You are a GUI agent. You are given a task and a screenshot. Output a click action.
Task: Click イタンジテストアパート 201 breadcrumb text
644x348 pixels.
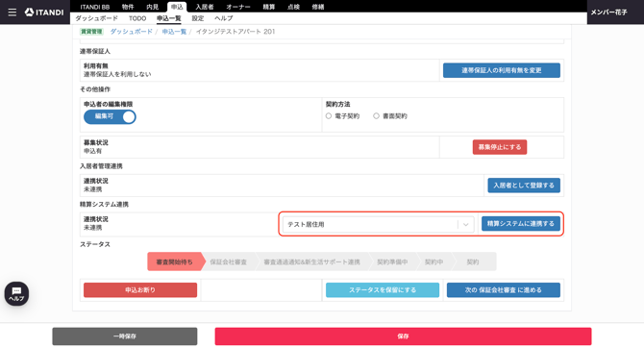235,32
